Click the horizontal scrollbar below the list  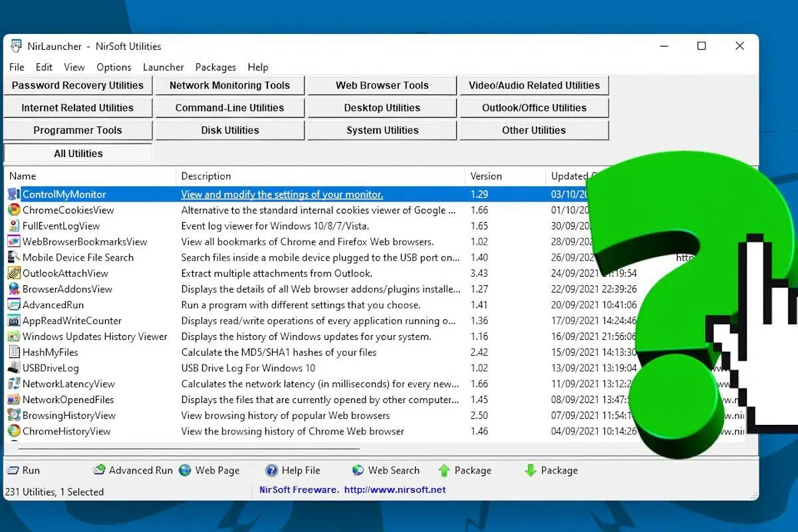pos(199,449)
